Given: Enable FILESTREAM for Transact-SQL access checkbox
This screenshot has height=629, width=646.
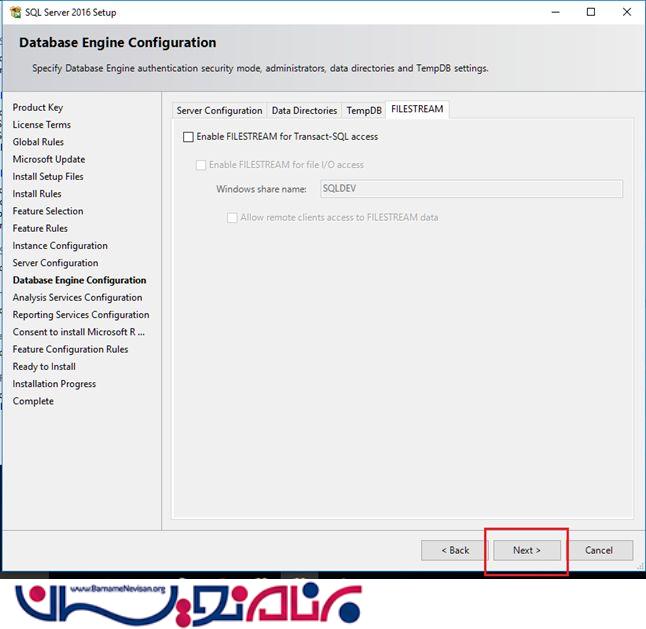Looking at the screenshot, I should 188,137.
